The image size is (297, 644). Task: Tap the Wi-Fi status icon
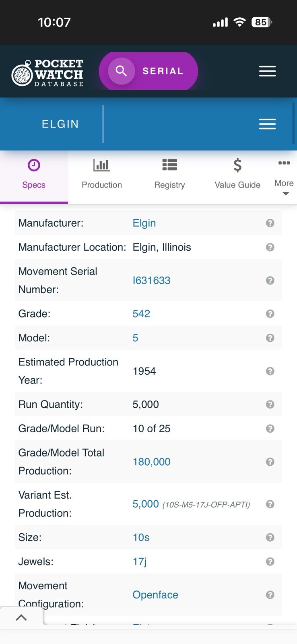(239, 22)
